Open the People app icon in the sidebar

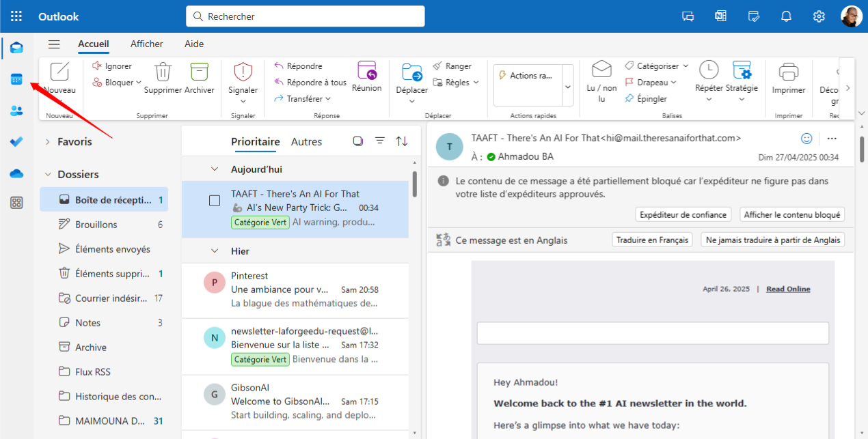(x=16, y=110)
